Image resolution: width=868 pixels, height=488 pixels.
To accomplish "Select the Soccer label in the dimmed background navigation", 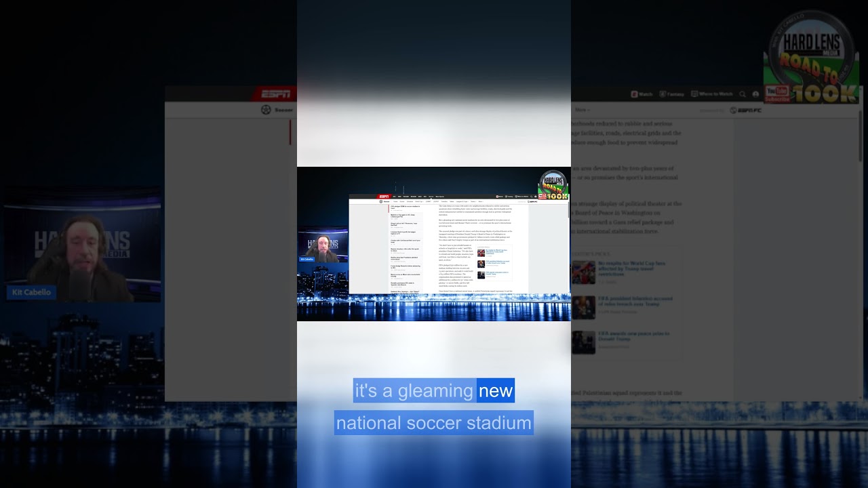I will point(283,110).
